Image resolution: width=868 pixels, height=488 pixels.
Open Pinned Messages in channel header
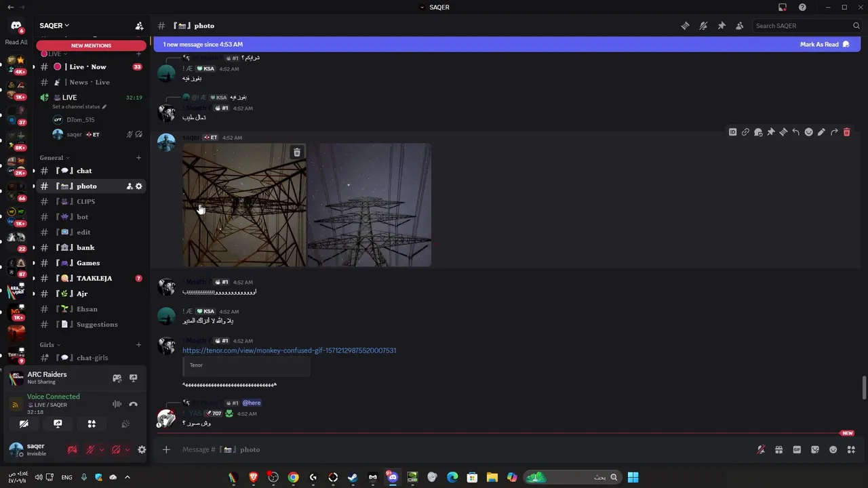pyautogui.click(x=722, y=26)
